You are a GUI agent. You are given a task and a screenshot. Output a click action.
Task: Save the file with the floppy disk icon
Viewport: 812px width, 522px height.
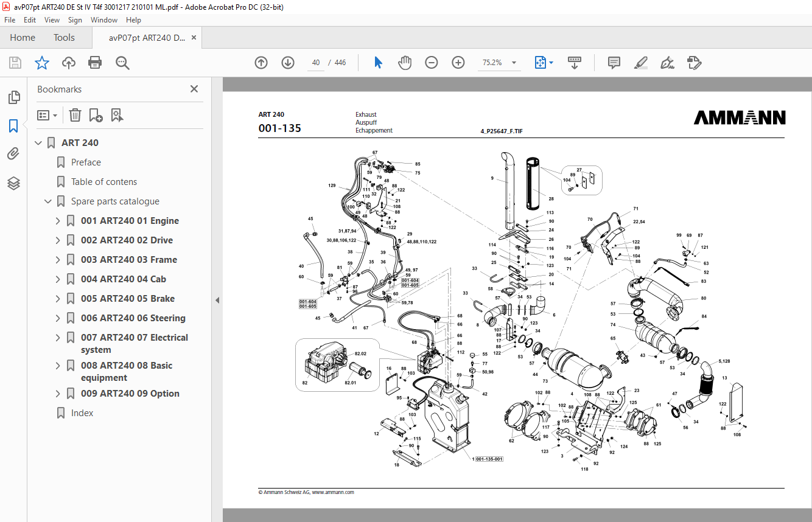[x=15, y=63]
